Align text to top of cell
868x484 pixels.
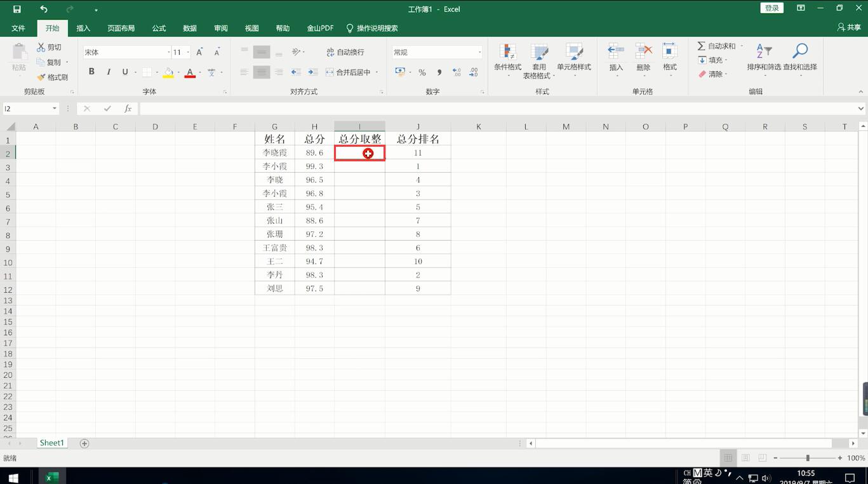click(x=244, y=52)
